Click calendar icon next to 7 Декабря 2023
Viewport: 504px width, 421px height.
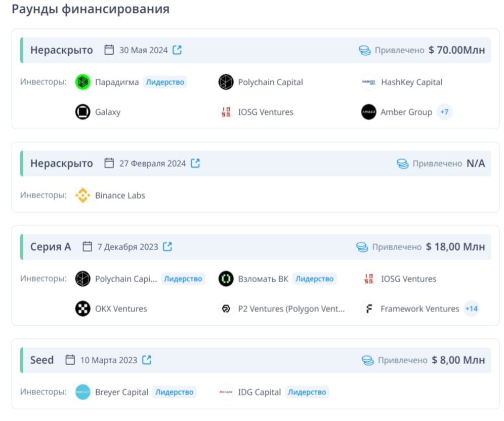pos(88,247)
